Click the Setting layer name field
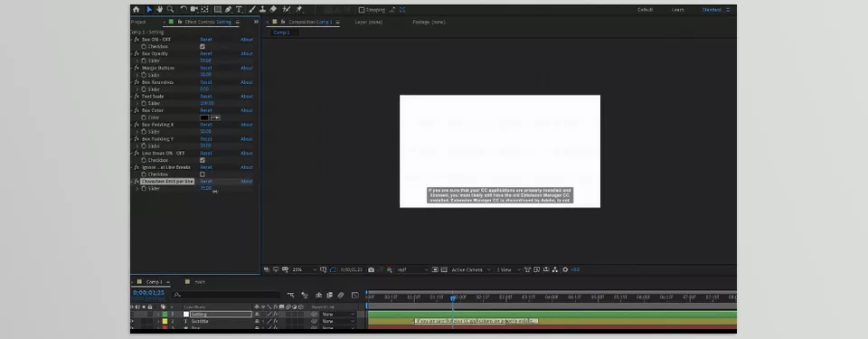Image resolution: width=868 pixels, height=339 pixels. (221, 314)
